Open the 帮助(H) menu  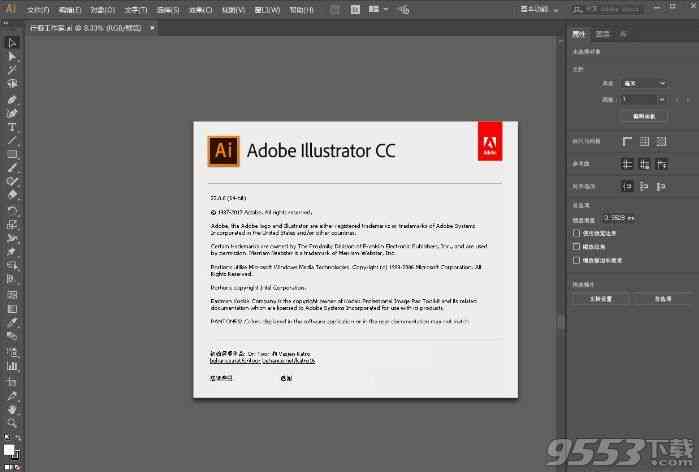301,10
